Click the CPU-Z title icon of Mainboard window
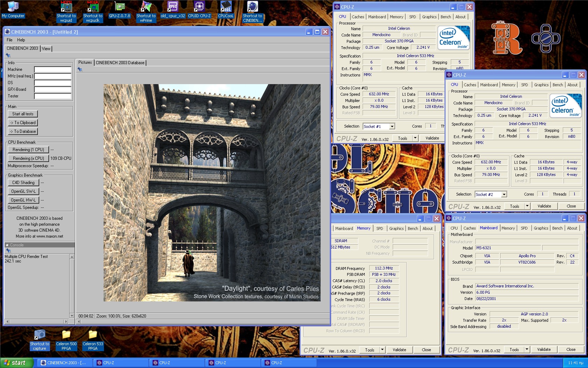Image resolution: width=588 pixels, height=368 pixels. tap(449, 218)
